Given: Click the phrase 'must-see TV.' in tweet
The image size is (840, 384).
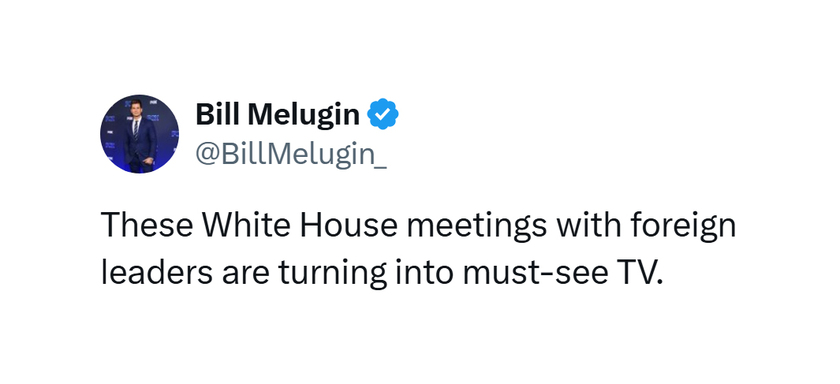Looking at the screenshot, I should 562,273.
